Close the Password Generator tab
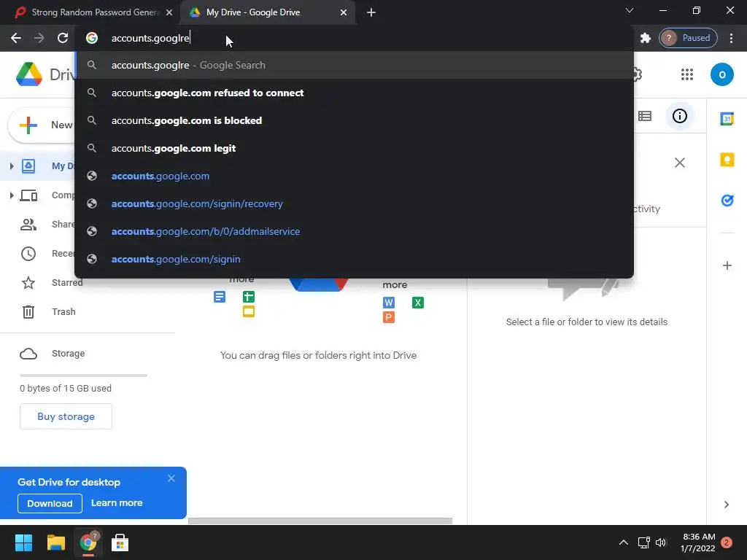This screenshot has height=560, width=747. pyautogui.click(x=169, y=12)
